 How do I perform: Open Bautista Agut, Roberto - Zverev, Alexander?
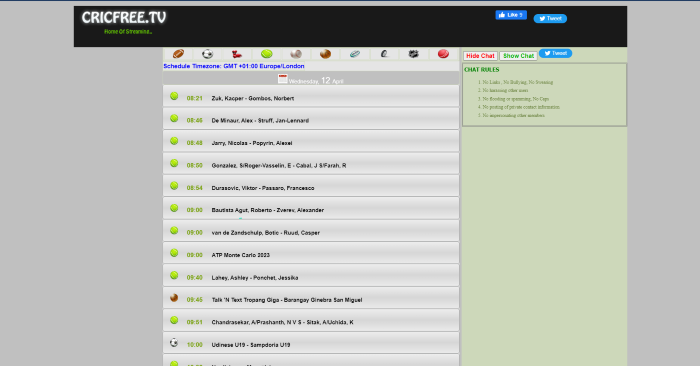268,210
